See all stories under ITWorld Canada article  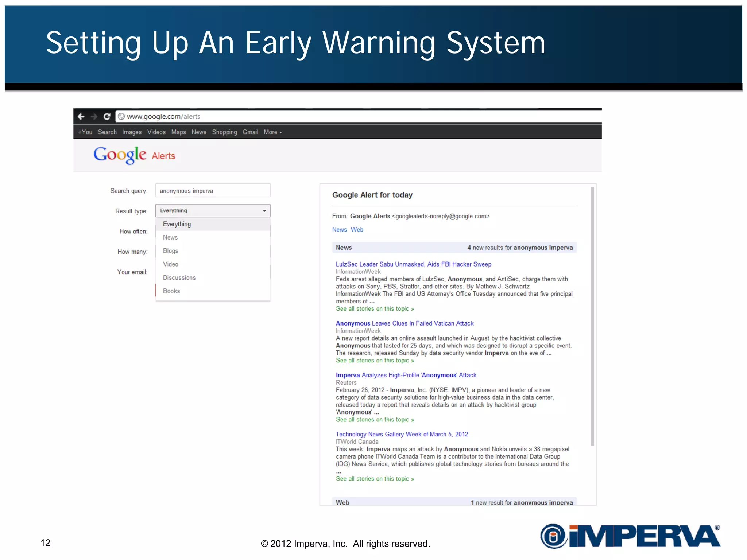click(x=375, y=478)
